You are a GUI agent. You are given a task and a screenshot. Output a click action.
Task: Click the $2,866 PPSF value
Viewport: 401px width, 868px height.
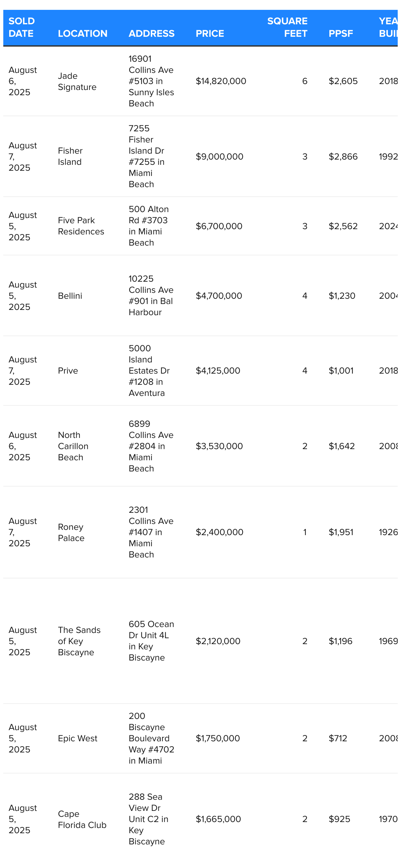tap(343, 156)
